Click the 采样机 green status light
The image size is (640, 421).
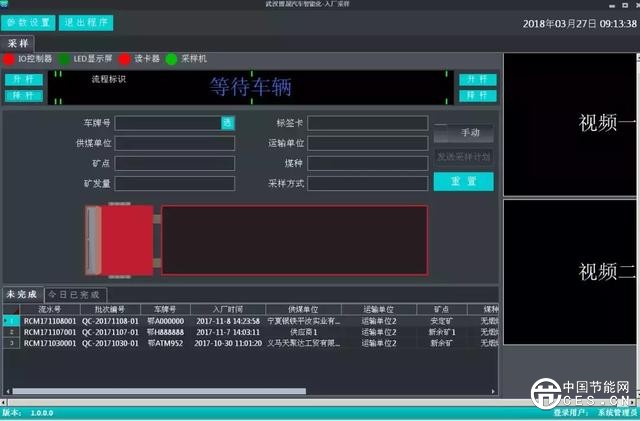[171, 59]
